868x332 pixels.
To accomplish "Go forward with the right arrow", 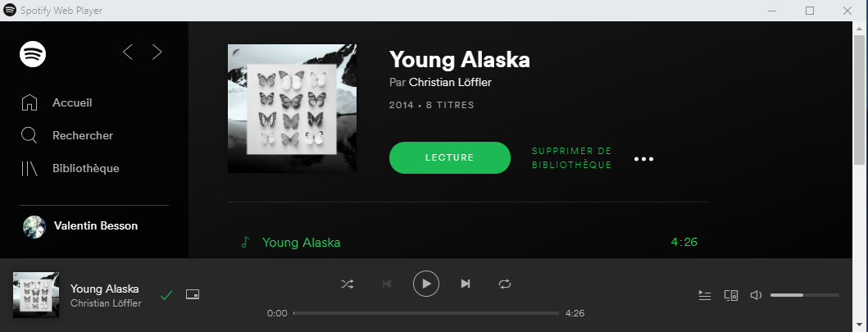I will click(157, 52).
